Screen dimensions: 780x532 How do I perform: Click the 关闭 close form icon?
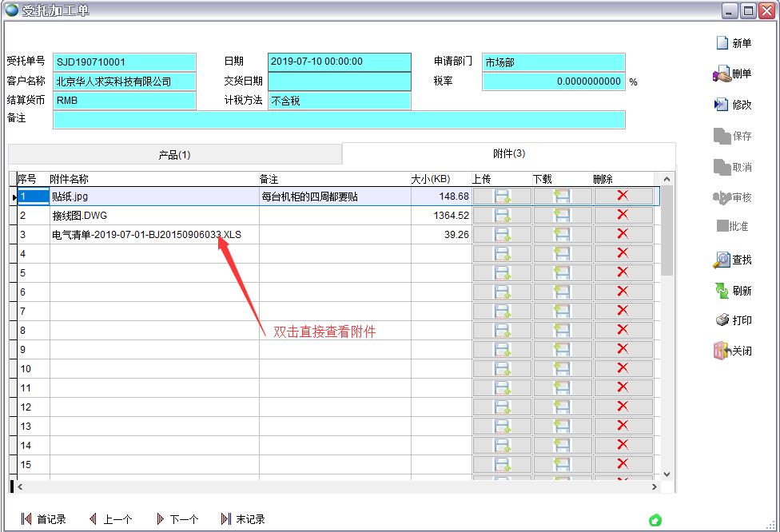coord(732,350)
